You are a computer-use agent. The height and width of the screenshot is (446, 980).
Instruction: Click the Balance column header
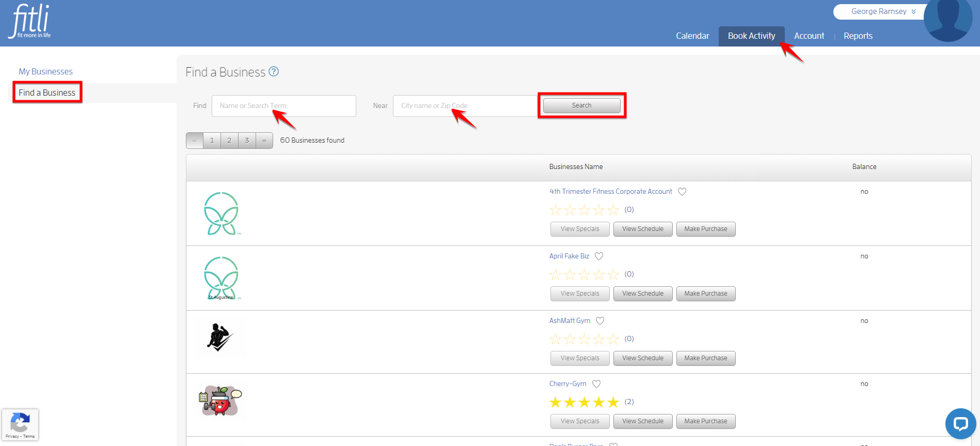864,166
